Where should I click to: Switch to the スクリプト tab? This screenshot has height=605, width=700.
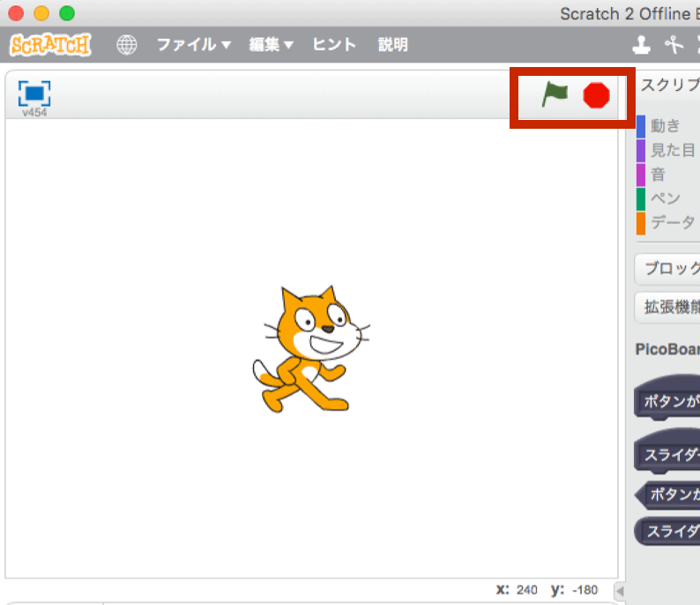coord(670,85)
